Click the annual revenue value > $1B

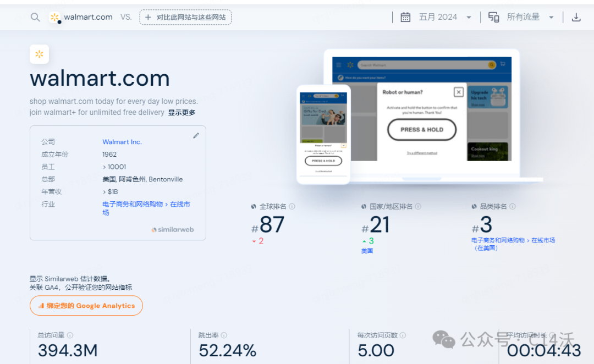click(x=110, y=192)
